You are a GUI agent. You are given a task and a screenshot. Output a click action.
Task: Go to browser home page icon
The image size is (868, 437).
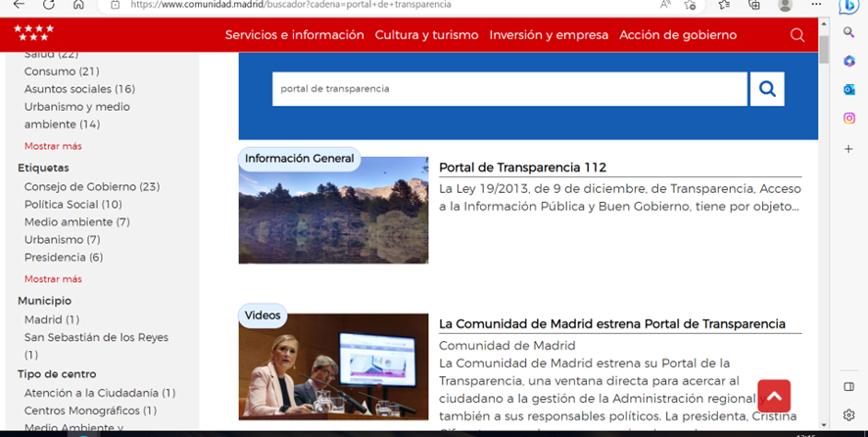pyautogui.click(x=78, y=5)
